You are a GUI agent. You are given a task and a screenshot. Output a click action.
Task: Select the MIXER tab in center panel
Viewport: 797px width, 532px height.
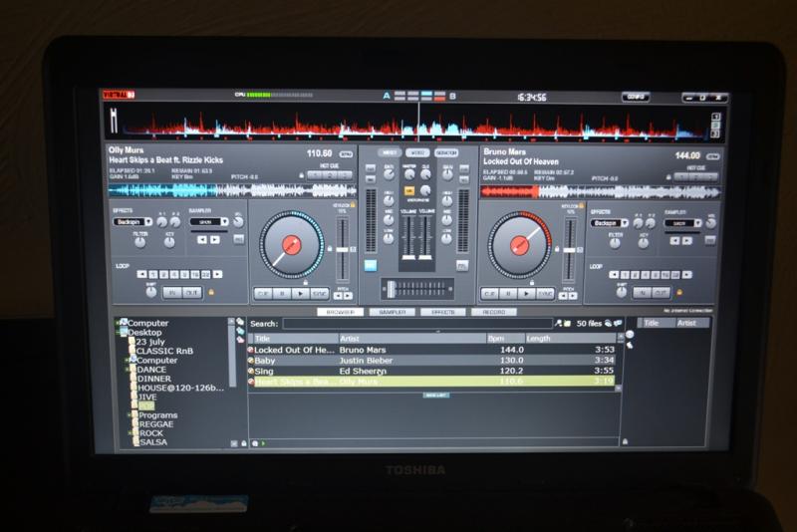(x=390, y=152)
